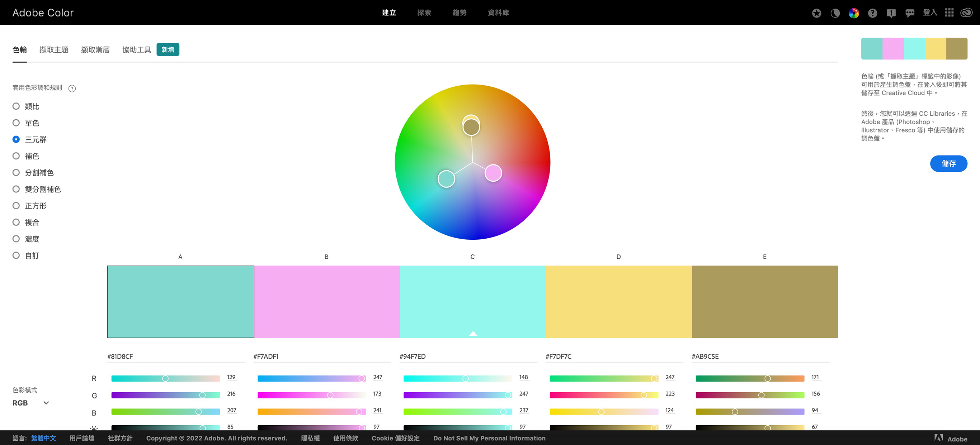This screenshot has height=445, width=980.
Task: Select the 補色 harmony rule
Action: coord(16,156)
